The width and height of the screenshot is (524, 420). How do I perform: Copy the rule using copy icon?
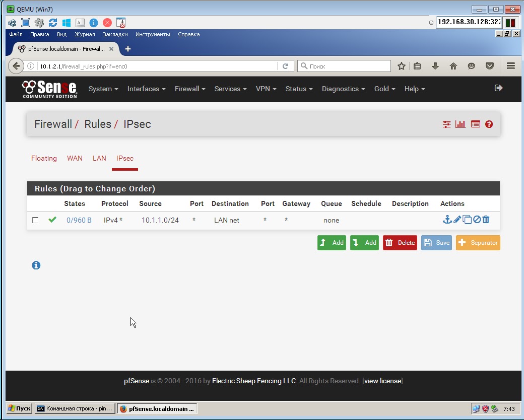point(467,220)
